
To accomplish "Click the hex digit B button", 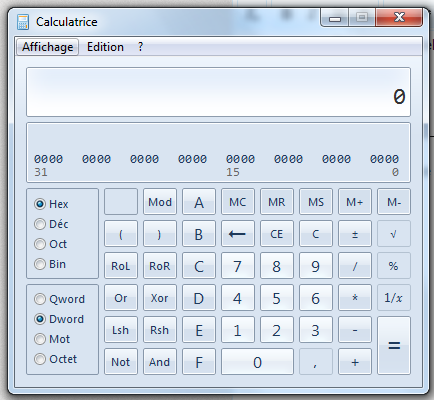I will 199,234.
